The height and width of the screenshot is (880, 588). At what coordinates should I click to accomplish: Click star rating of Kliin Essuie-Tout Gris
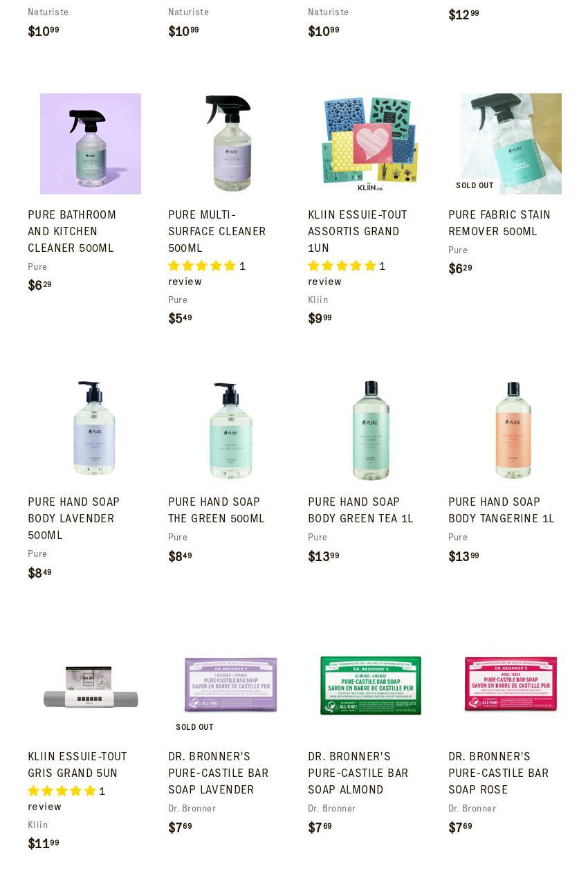click(62, 791)
